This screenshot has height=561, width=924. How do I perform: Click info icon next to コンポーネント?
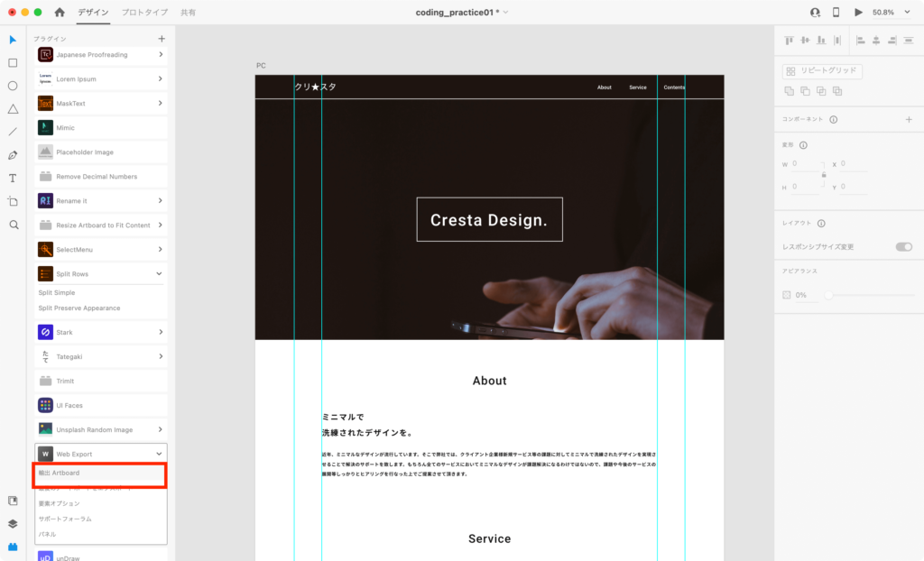[833, 120]
